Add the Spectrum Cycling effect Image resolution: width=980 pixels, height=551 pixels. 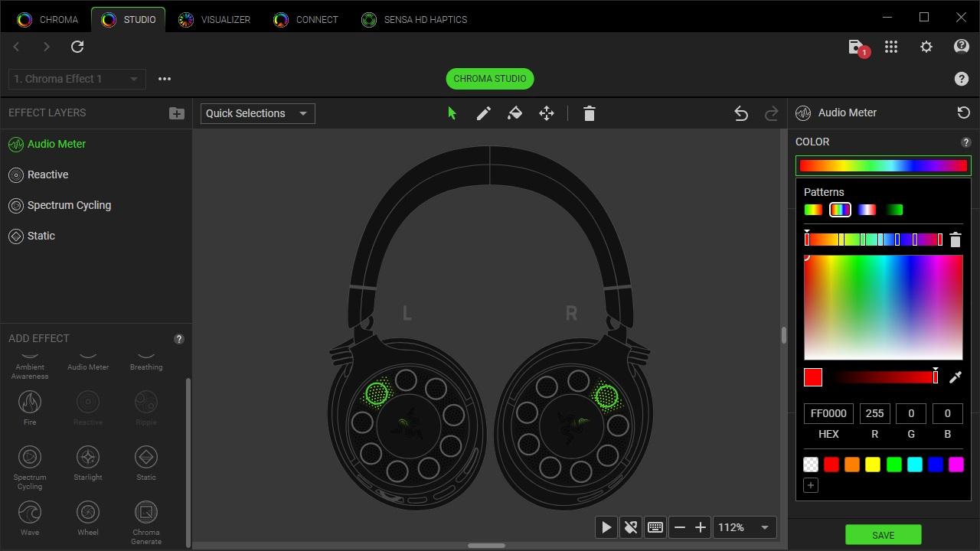pyautogui.click(x=30, y=467)
